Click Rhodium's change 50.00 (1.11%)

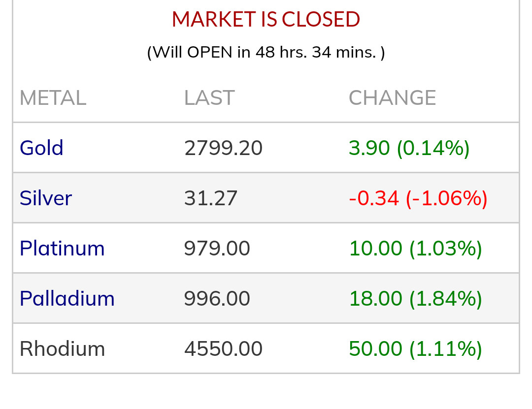[x=415, y=349]
